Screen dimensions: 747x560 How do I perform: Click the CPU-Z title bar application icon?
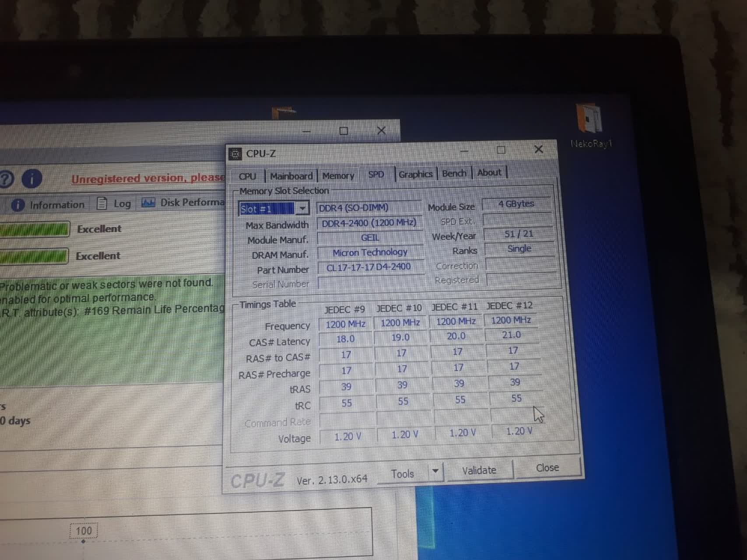(x=235, y=154)
